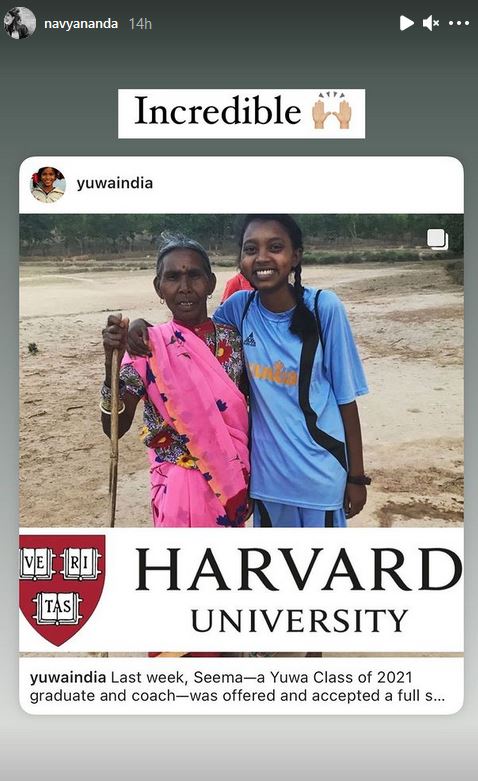Image resolution: width=478 pixels, height=781 pixels.
Task: Click the 14h story timestamp
Action: (x=140, y=23)
